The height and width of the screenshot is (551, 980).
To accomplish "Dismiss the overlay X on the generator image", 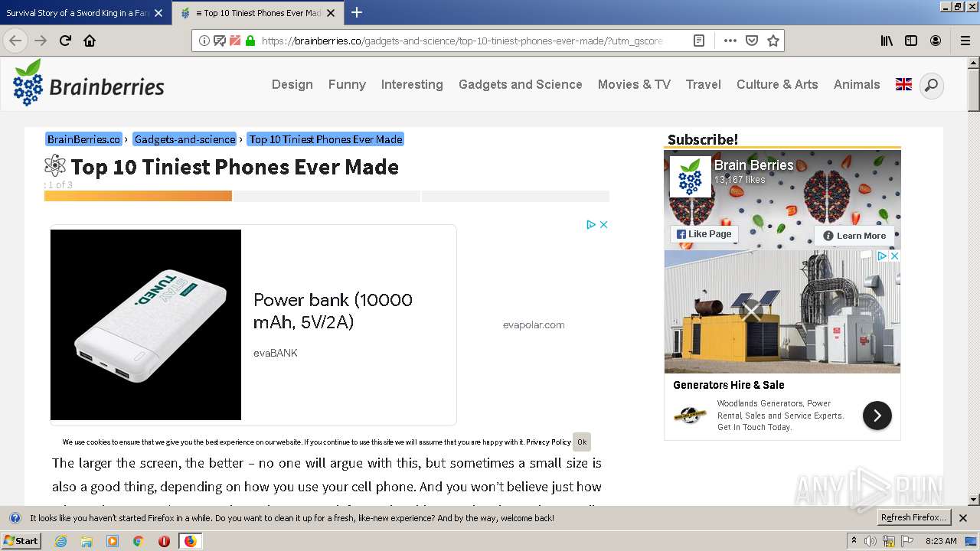I will click(x=752, y=311).
